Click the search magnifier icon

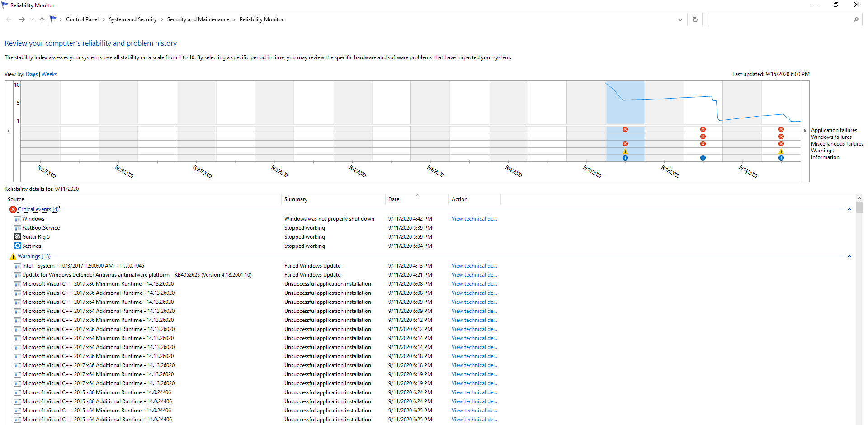click(856, 19)
